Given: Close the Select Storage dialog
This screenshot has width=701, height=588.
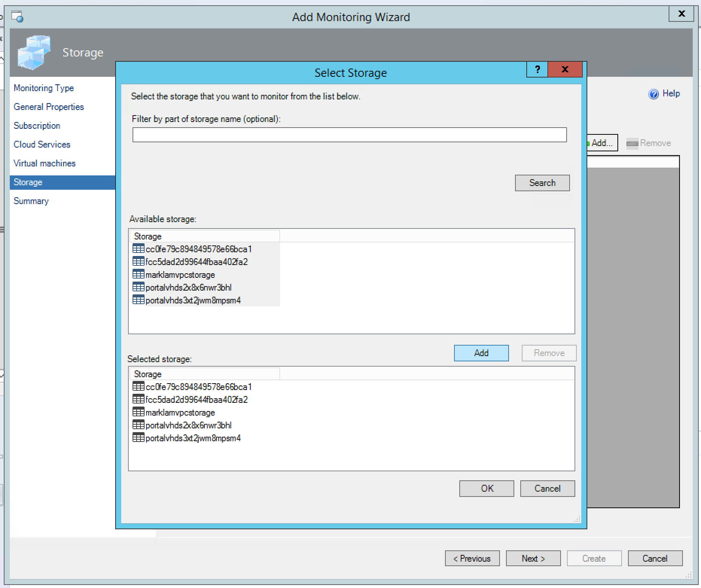Looking at the screenshot, I should (565, 69).
